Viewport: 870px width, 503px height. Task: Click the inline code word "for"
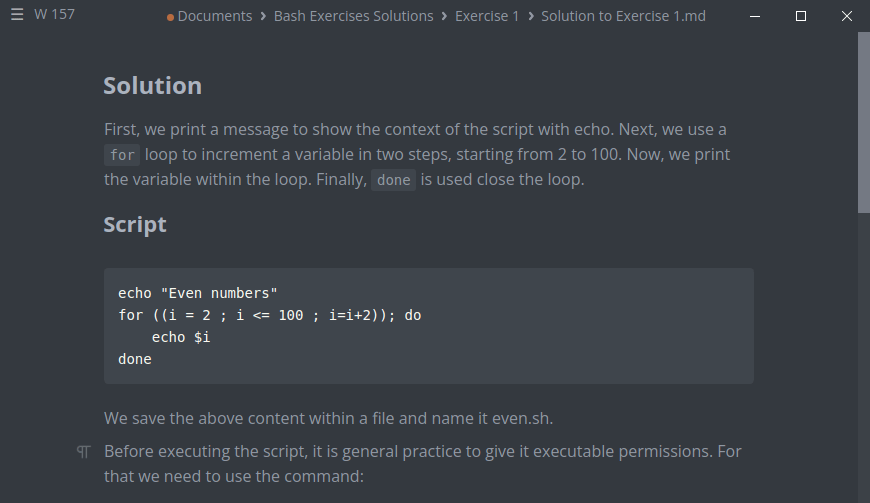pos(122,155)
